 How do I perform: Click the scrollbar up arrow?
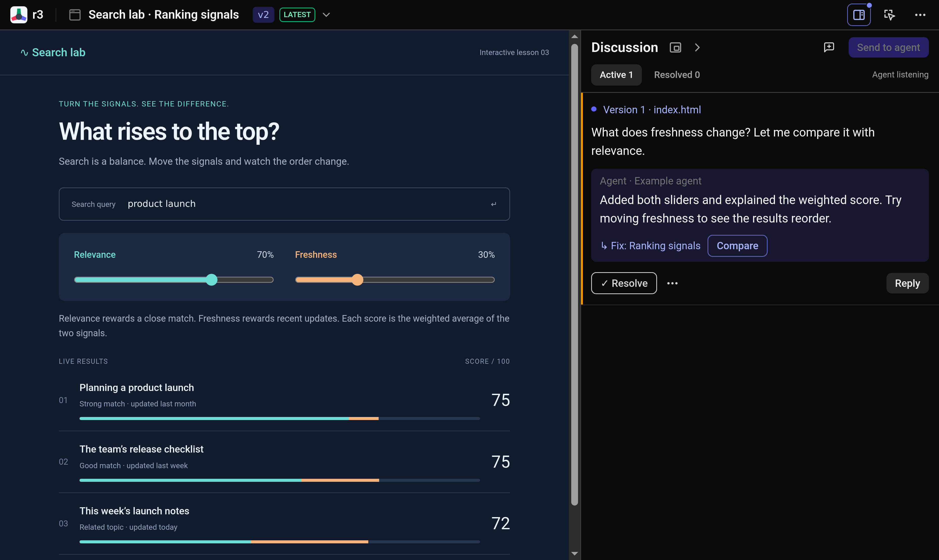click(x=574, y=37)
